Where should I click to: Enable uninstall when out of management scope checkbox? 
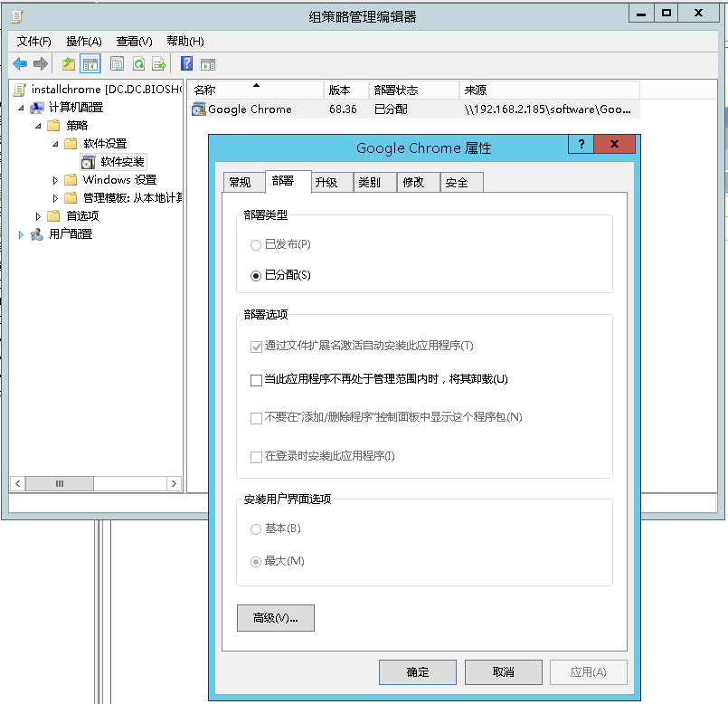[256, 380]
